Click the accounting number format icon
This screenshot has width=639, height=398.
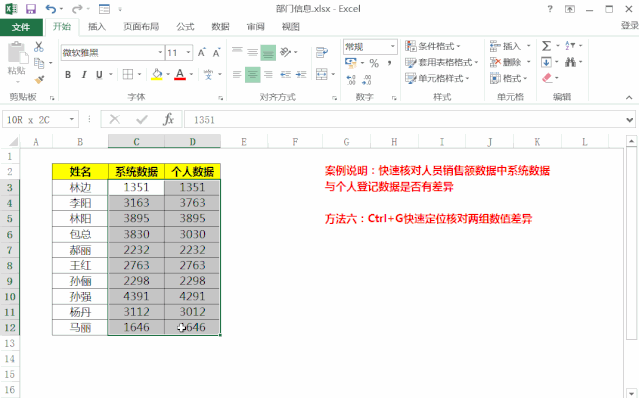350,63
